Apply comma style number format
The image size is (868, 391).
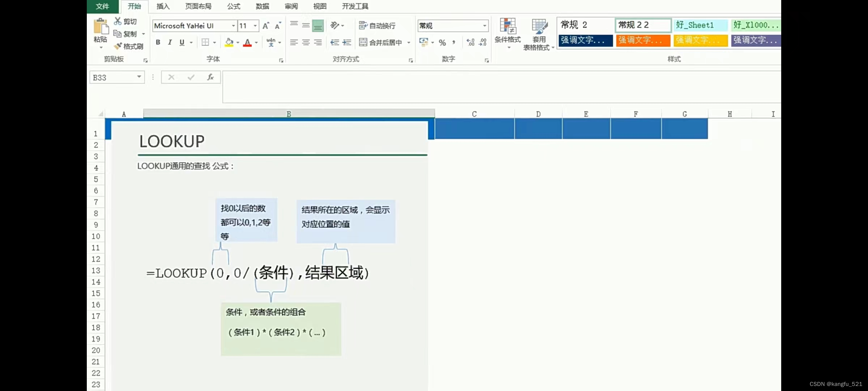[x=454, y=42]
